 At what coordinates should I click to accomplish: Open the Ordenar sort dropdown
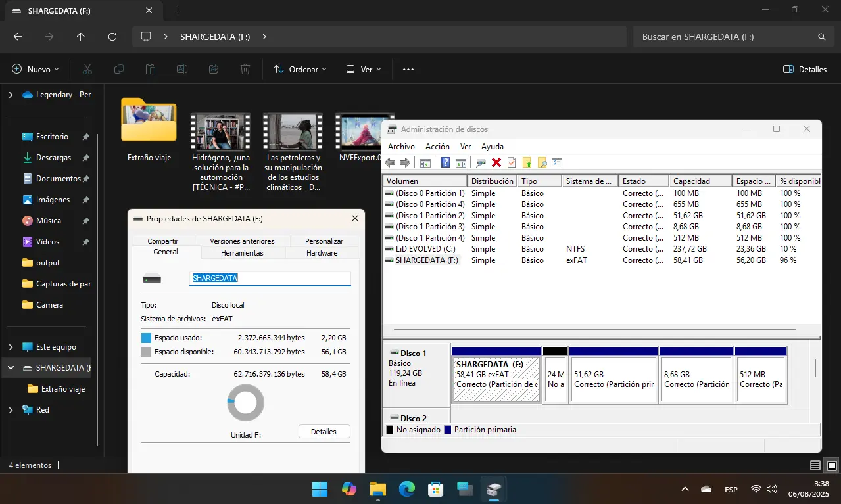click(300, 69)
